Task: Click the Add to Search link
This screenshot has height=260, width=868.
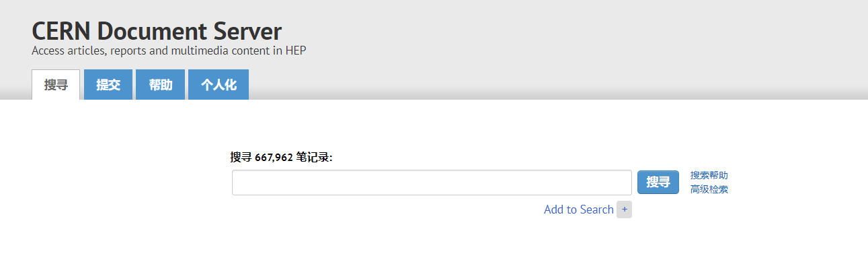Action: tap(578, 209)
